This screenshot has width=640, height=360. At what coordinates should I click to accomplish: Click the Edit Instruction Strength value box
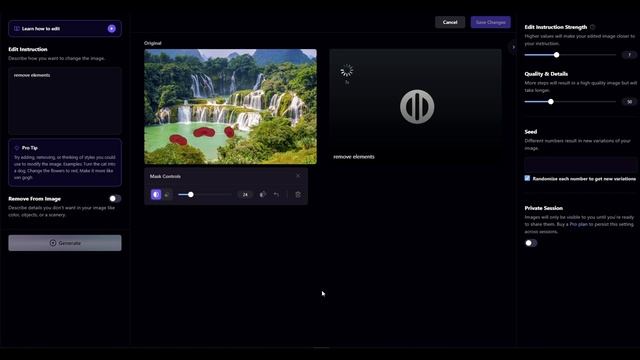(629, 55)
